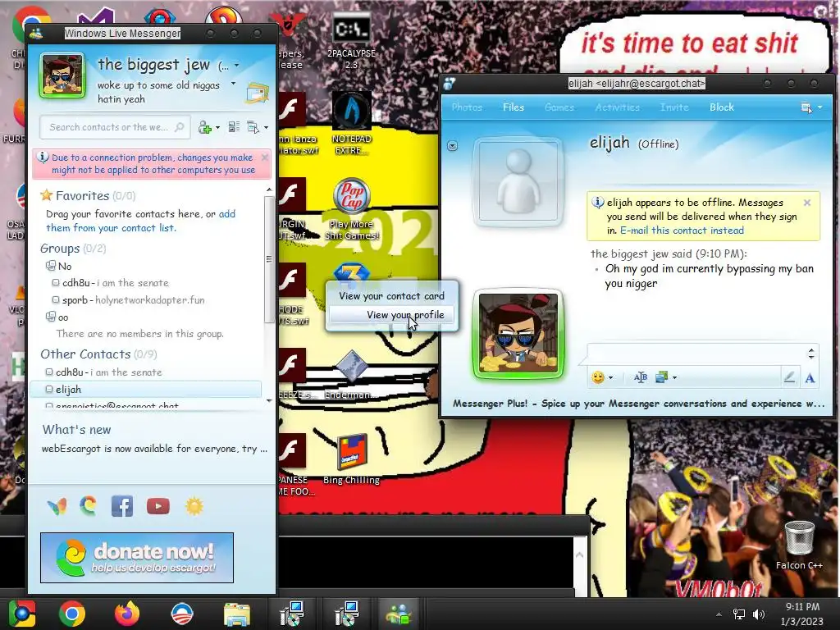This screenshot has width=840, height=630.
Task: Click the contact list layout icon
Action: click(234, 127)
